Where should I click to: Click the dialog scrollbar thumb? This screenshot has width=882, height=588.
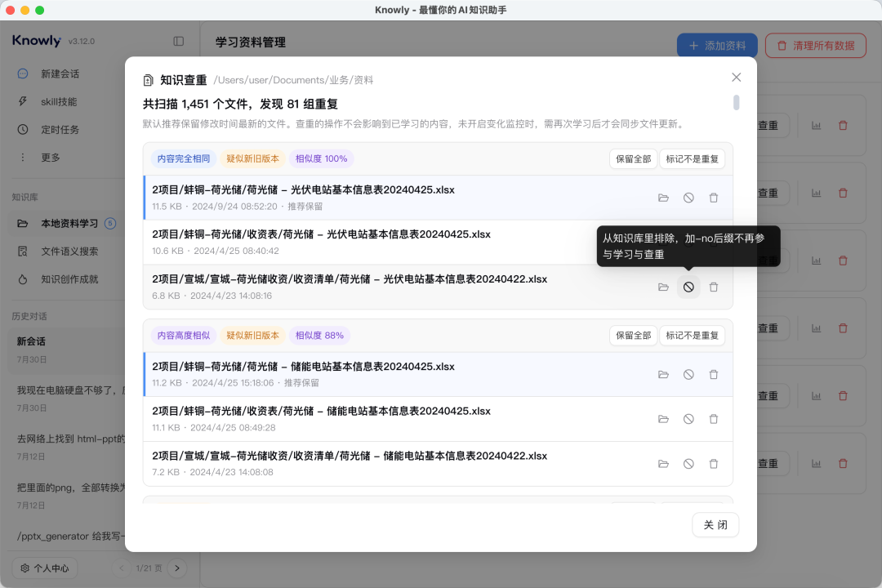point(737,102)
